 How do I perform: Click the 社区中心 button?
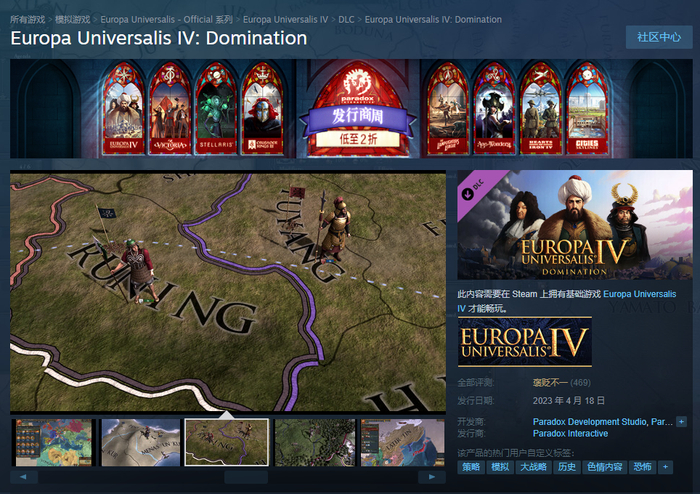(659, 37)
